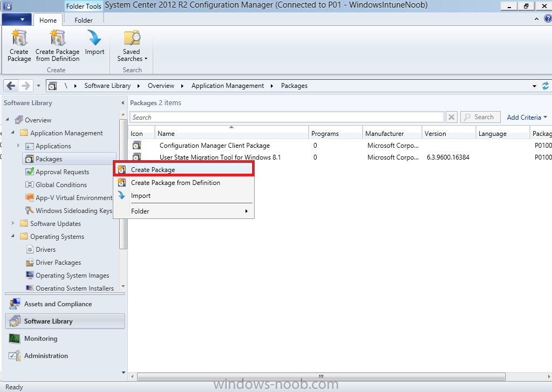Screen dimensions: 552x392
Task: Choose Import in the context menu
Action: click(184, 196)
